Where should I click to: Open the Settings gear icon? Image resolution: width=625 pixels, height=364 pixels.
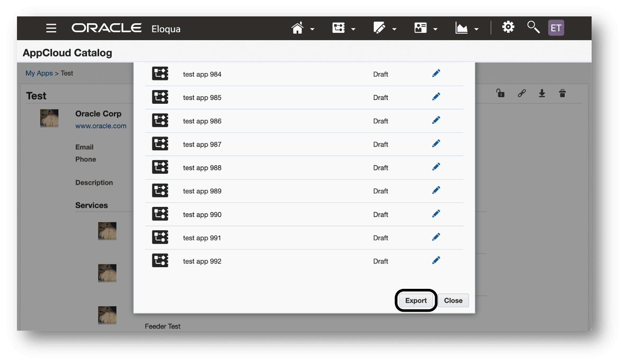click(508, 27)
